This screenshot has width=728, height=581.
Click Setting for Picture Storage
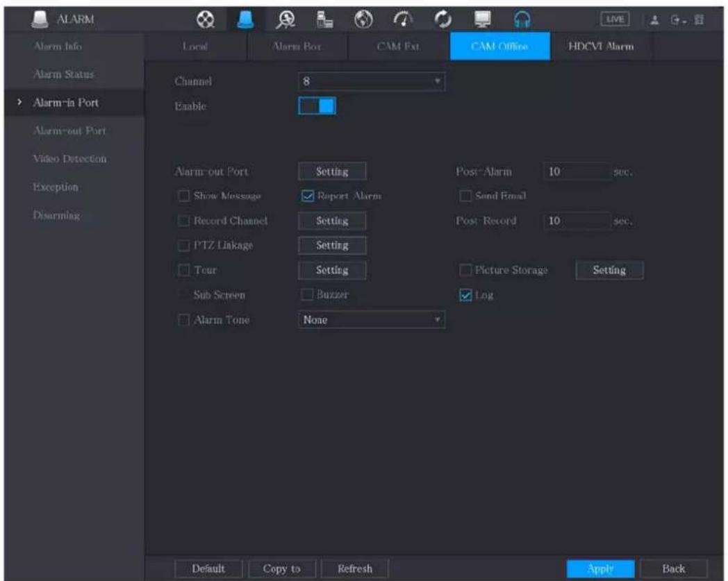[610, 270]
